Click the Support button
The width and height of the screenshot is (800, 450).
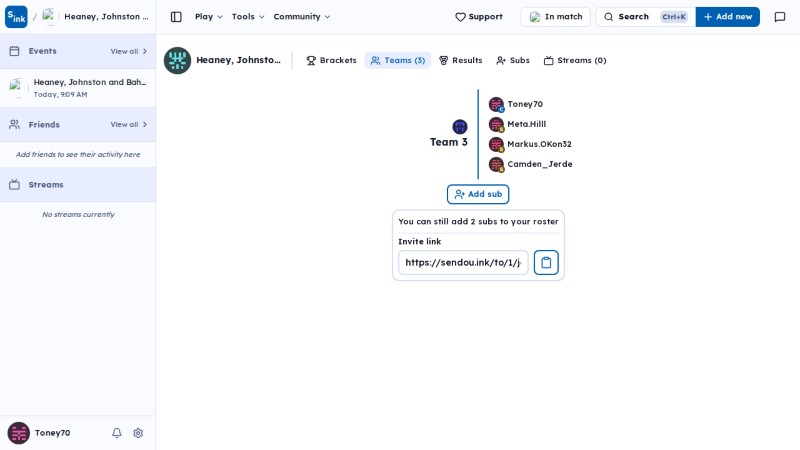click(x=479, y=17)
